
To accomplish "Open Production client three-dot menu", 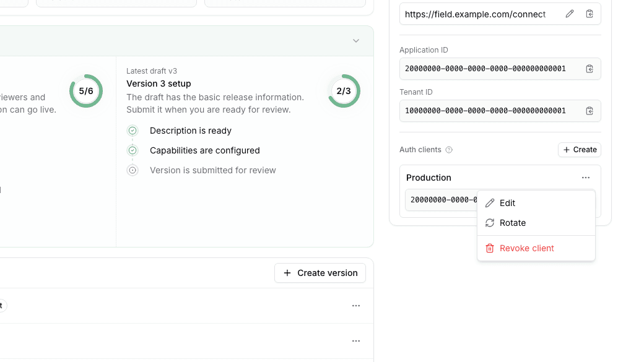I will pos(586,178).
